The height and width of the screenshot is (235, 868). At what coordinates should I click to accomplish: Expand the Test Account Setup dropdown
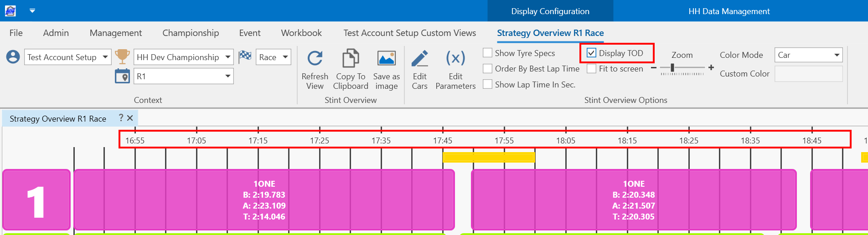(x=105, y=57)
